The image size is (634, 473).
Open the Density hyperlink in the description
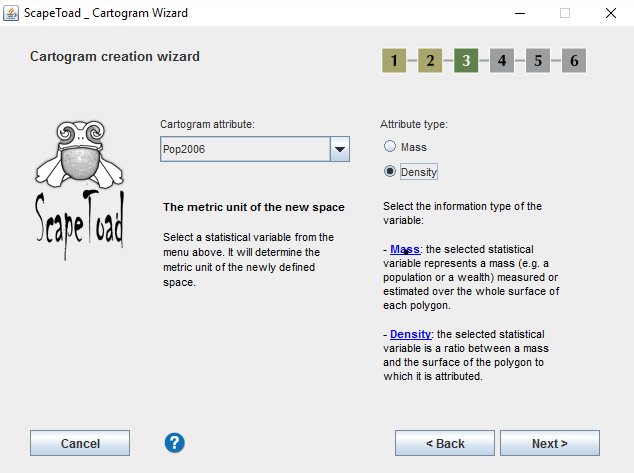411,334
